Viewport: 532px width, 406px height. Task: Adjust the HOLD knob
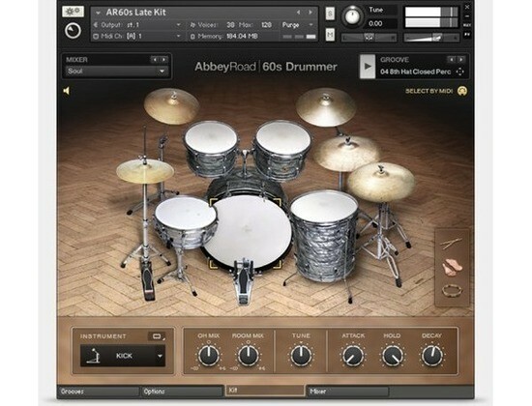(x=392, y=356)
